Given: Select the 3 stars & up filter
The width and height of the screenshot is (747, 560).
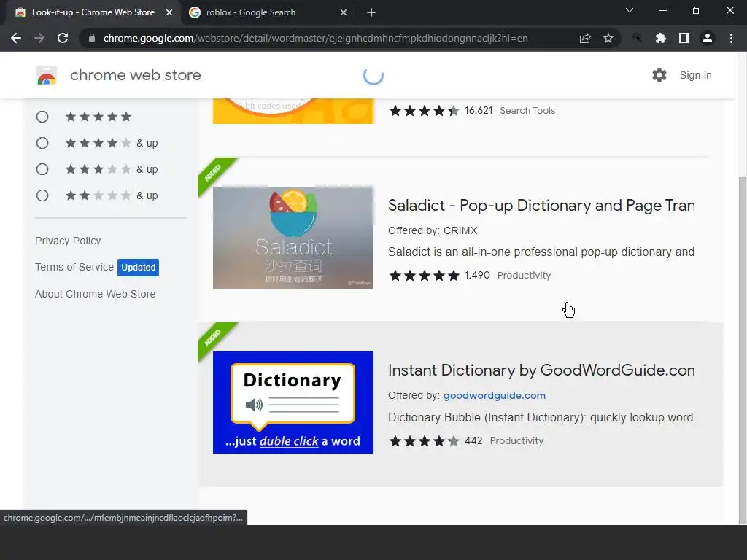Looking at the screenshot, I should [42, 169].
